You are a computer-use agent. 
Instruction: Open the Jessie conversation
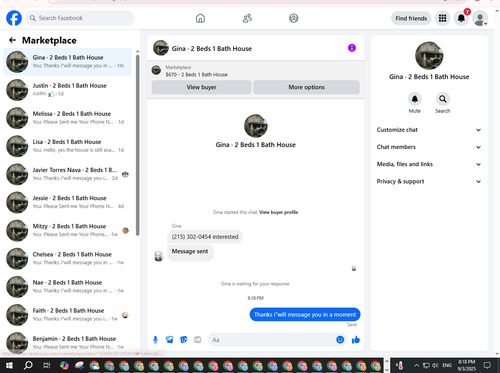point(67,202)
